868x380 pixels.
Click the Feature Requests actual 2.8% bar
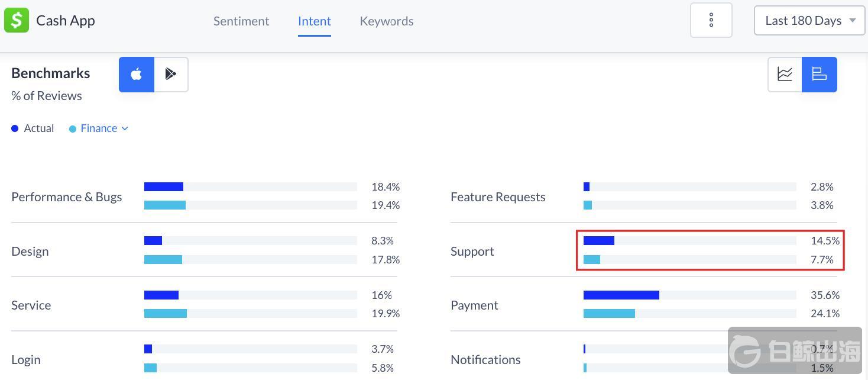pos(587,187)
